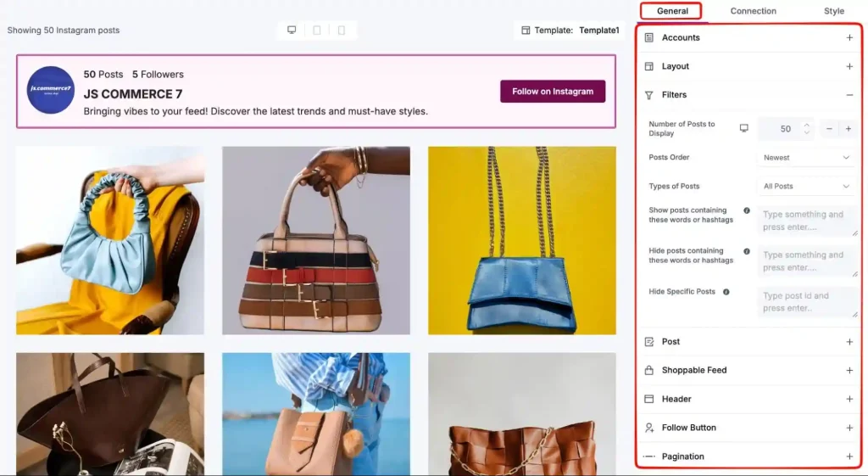Click device icon beside Number of Posts
The width and height of the screenshot is (868, 476).
(744, 128)
